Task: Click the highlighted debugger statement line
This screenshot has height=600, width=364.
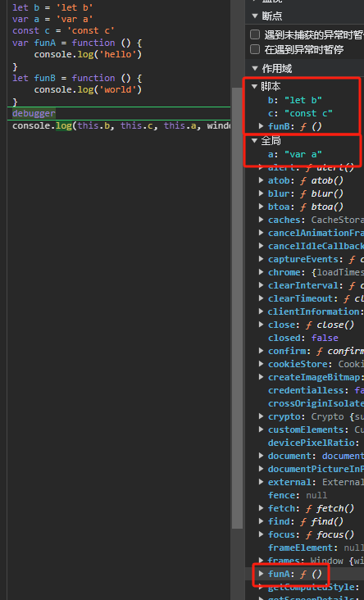Action: [34, 113]
